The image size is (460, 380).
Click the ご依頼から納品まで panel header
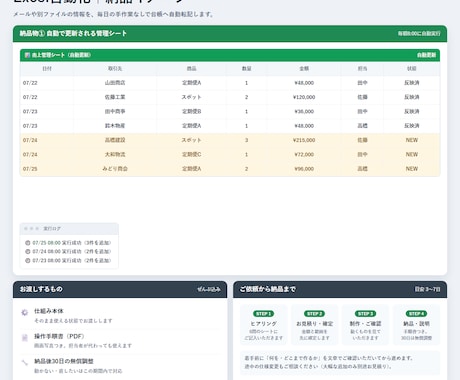(x=340, y=289)
